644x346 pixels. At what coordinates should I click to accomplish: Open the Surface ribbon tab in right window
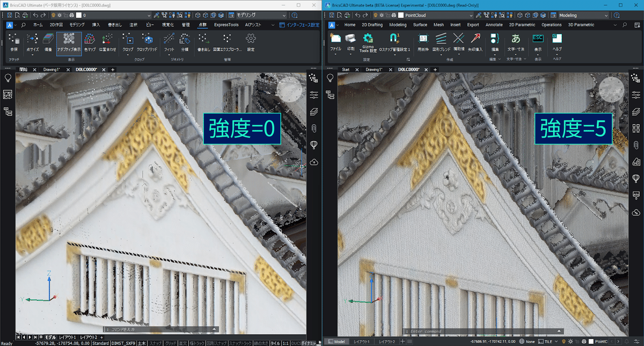(x=420, y=25)
